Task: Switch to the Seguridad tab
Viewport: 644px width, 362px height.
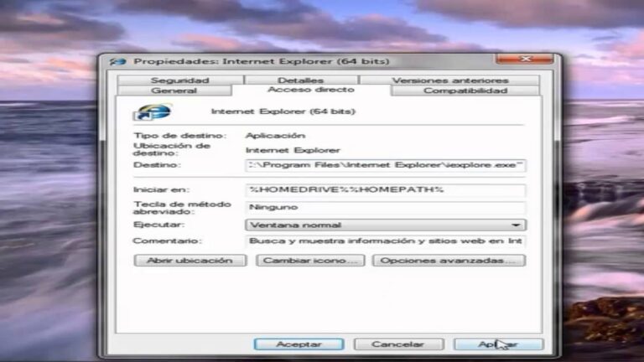Action: point(179,80)
